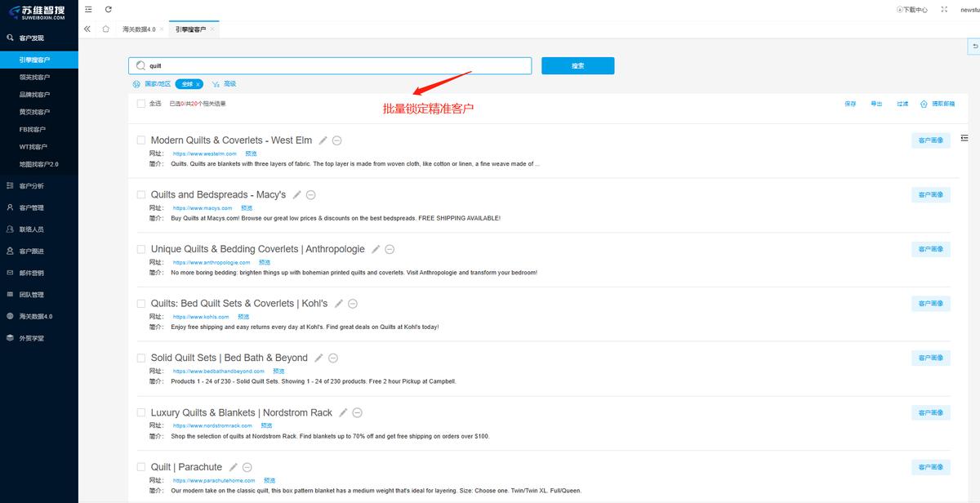The image size is (980, 503).
Task: Click the minus circle icon on Macy's result
Action: 311,195
